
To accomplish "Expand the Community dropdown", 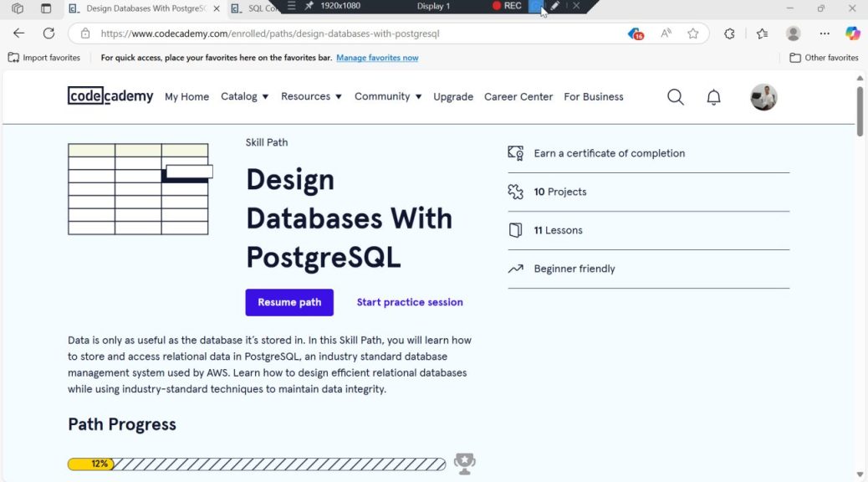I will (388, 96).
